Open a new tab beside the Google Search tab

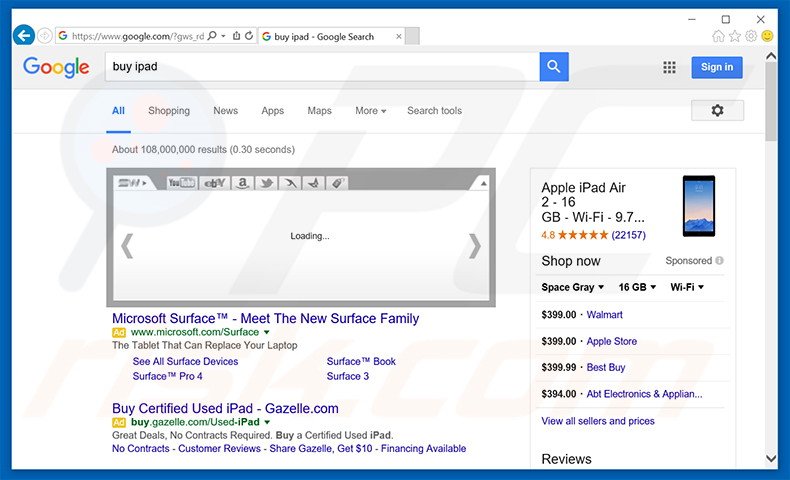tap(412, 36)
